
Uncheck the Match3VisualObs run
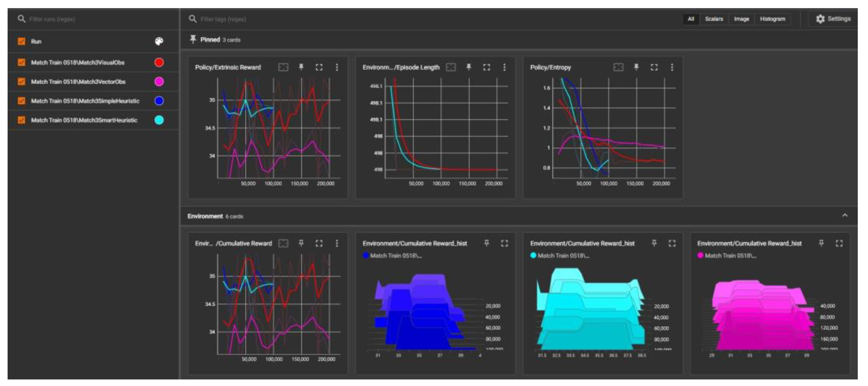pyautogui.click(x=21, y=62)
